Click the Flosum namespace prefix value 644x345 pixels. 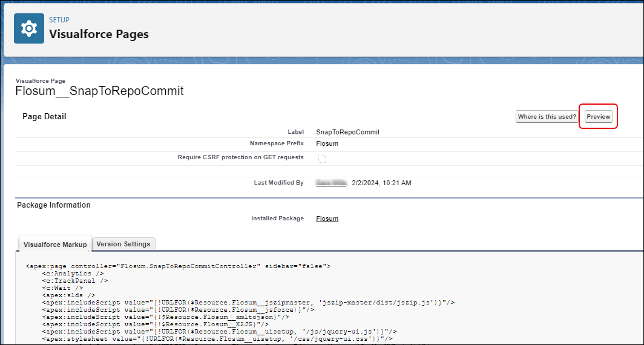click(327, 144)
